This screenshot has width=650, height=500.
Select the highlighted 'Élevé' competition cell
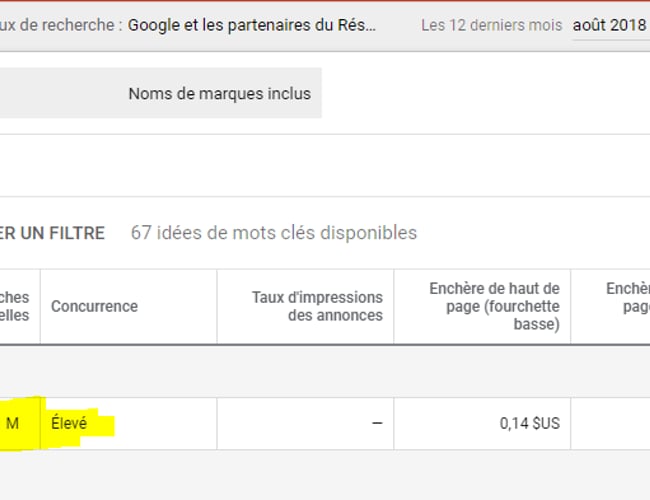[69, 423]
